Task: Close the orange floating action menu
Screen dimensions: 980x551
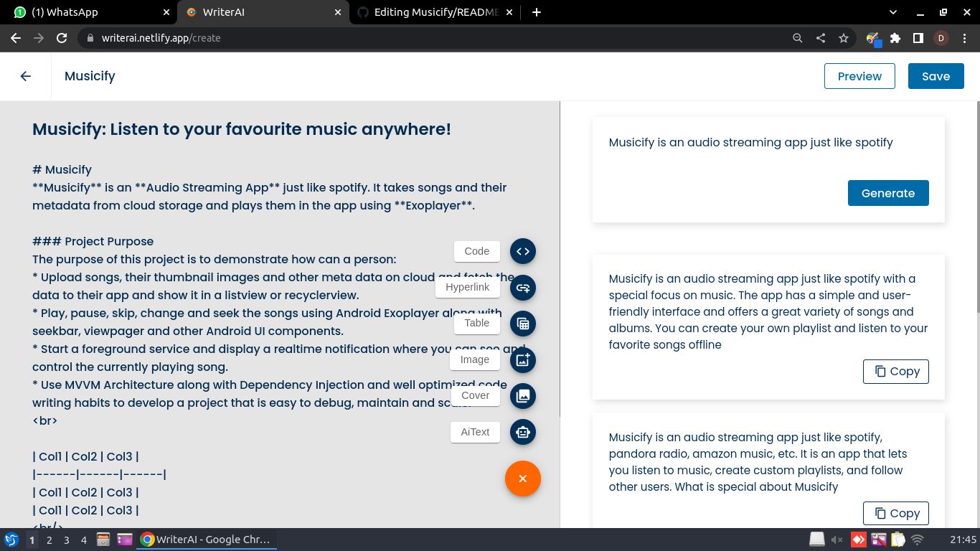Action: pyautogui.click(x=523, y=479)
